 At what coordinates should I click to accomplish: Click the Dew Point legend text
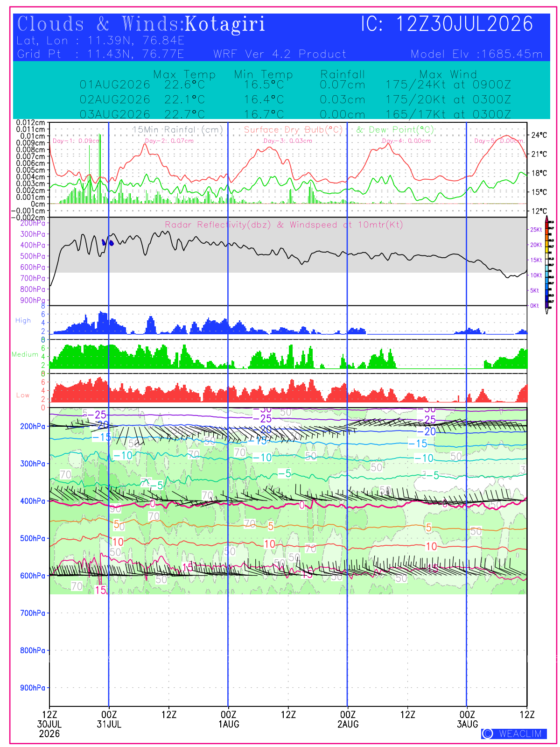coord(395,130)
